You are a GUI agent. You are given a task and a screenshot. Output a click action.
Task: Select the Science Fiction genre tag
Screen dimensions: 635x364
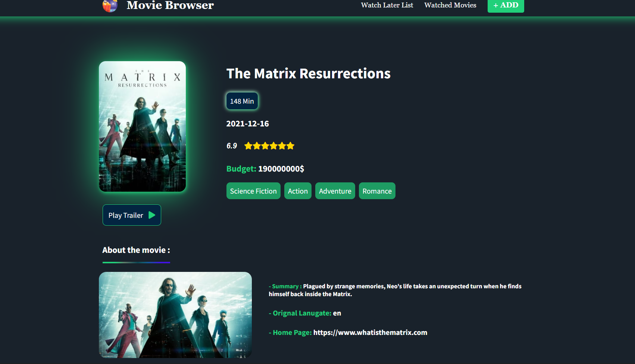click(253, 191)
